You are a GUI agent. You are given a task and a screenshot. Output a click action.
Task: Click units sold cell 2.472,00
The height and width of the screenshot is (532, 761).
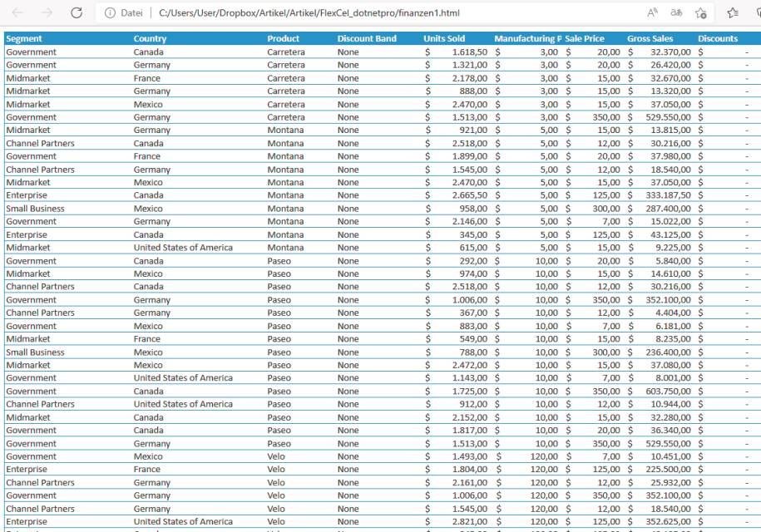coord(470,365)
